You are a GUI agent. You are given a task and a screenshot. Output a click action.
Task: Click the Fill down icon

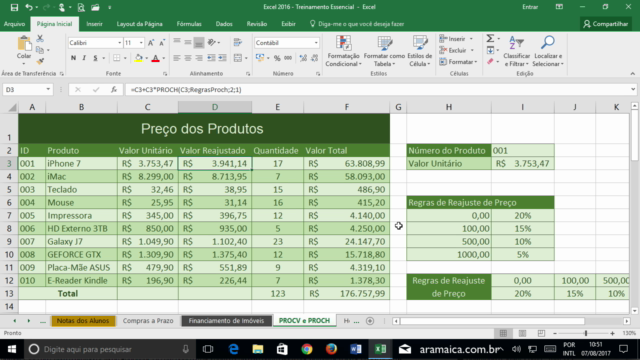(x=490, y=50)
